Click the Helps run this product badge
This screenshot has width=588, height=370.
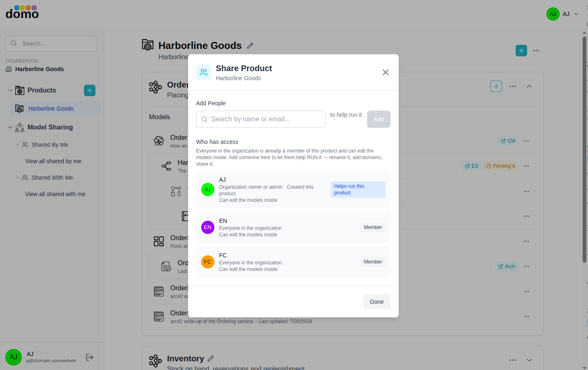click(358, 190)
